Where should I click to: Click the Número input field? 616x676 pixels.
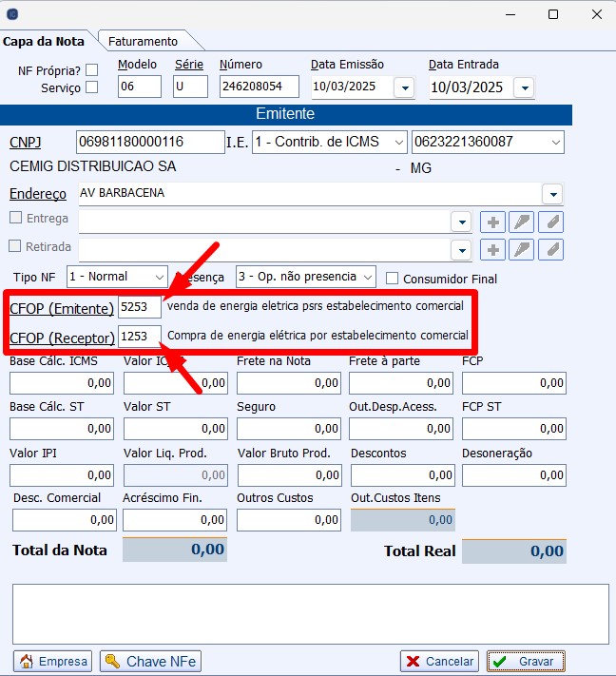259,87
